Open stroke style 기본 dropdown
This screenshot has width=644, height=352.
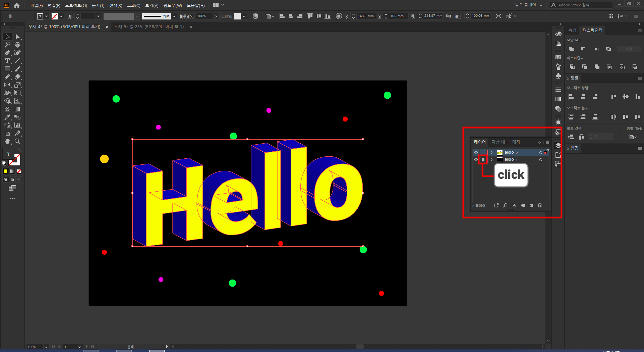tap(174, 16)
